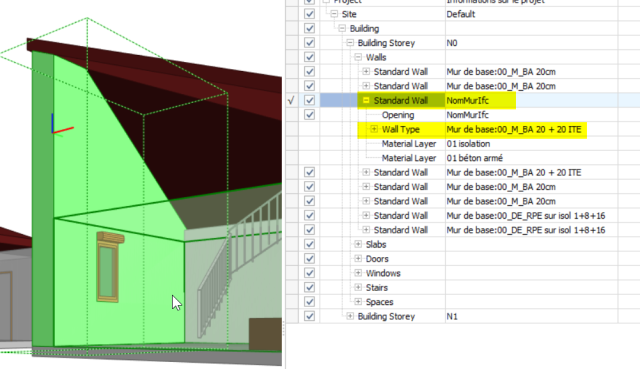Toggle the Spaces visibility checkbox
Screen dimensions: 640x369
[x=309, y=302]
